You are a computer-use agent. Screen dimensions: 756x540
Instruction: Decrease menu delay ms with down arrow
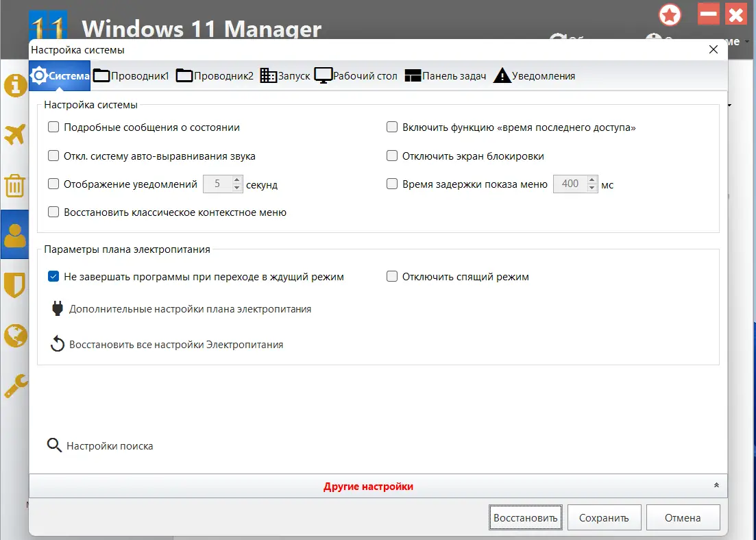[592, 188]
